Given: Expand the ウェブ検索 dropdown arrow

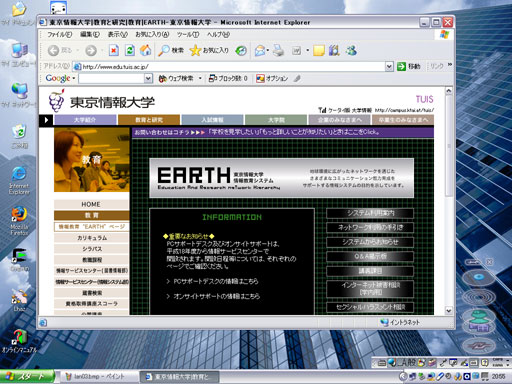Looking at the screenshot, I should (x=200, y=78).
